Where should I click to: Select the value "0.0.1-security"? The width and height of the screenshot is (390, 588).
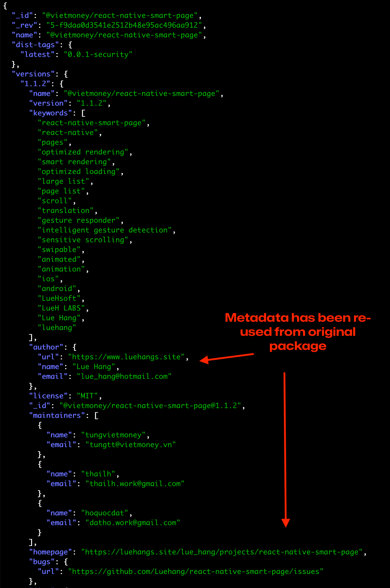98,54
